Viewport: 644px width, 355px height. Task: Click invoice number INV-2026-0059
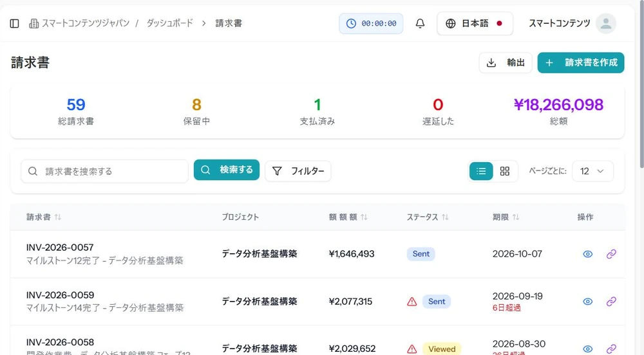[x=60, y=295]
